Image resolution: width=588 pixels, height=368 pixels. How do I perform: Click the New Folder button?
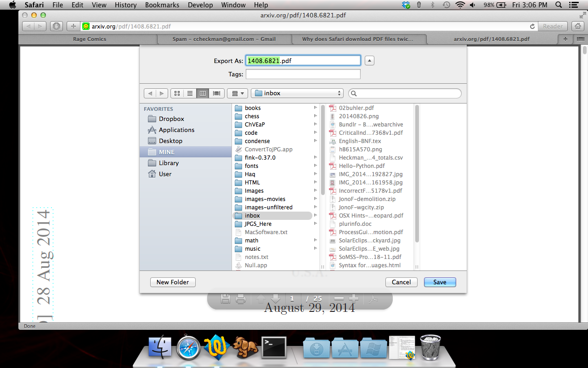[x=173, y=282]
